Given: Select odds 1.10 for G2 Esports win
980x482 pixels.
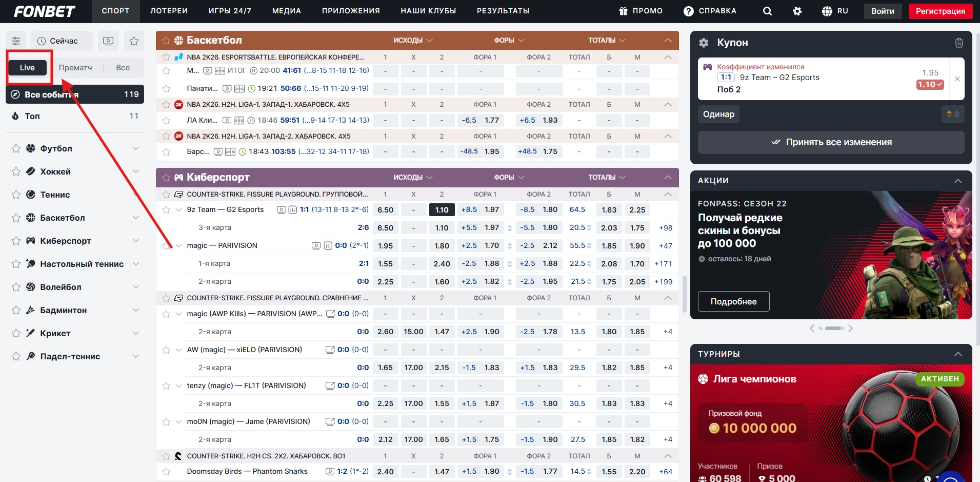Looking at the screenshot, I should coord(442,210).
